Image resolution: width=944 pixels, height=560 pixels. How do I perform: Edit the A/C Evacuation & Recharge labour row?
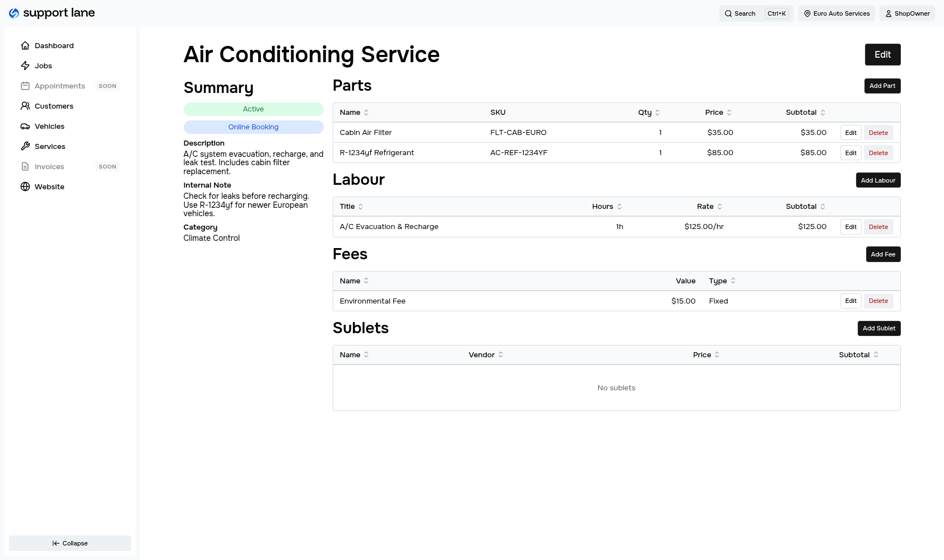click(x=850, y=226)
